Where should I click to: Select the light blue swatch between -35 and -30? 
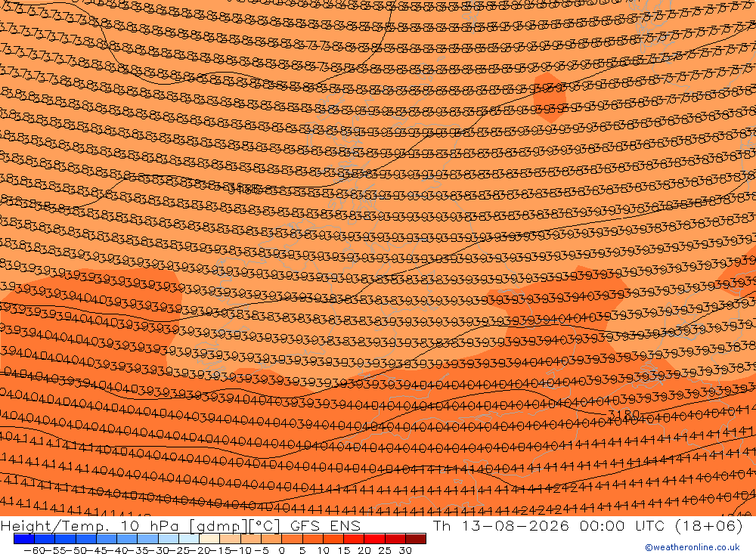pos(148,539)
